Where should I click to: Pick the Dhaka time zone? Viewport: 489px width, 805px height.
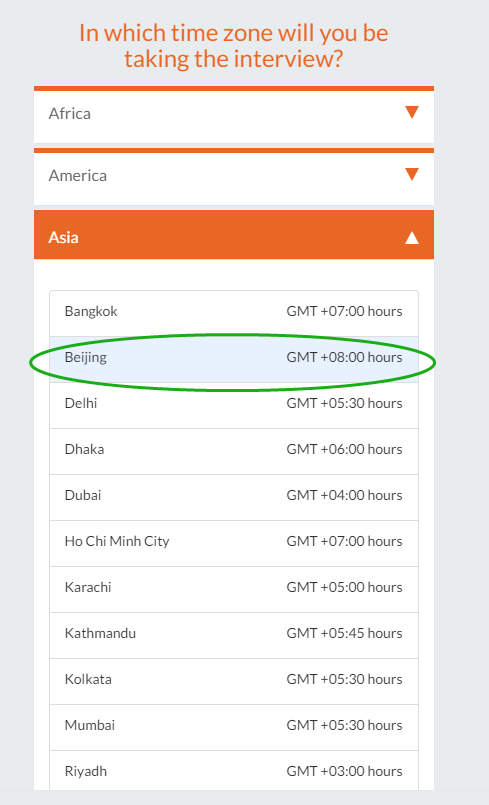click(234, 451)
